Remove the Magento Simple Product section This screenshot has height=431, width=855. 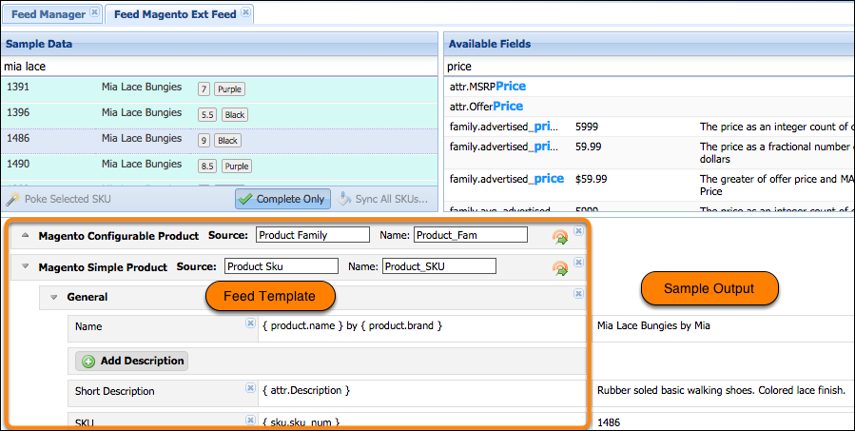coord(579,262)
